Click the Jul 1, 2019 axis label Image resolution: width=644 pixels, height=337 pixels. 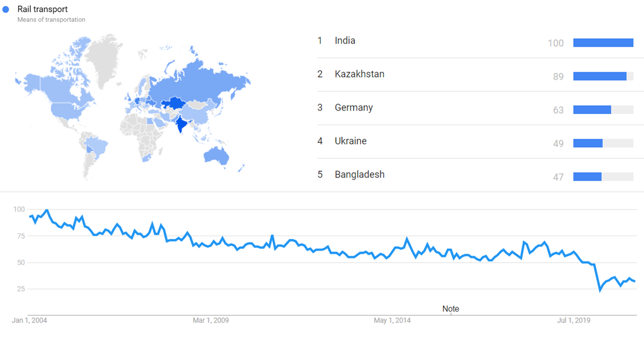coord(573,321)
